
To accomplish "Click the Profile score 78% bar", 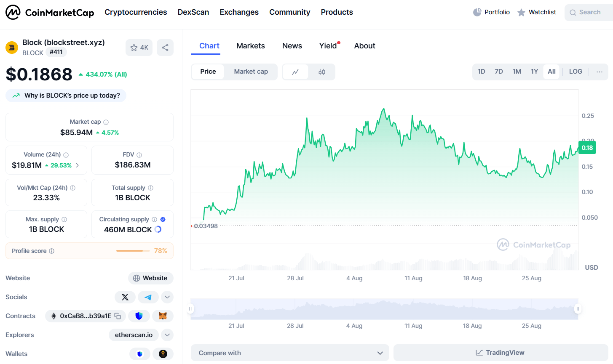I will [133, 251].
